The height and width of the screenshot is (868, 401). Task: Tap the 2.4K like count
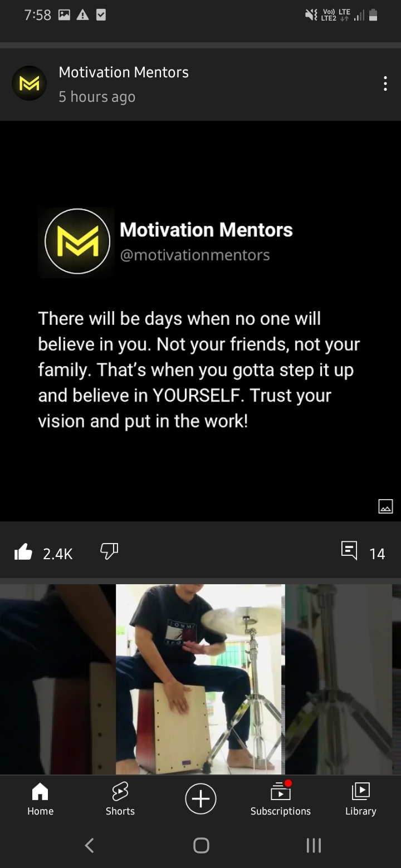pyautogui.click(x=58, y=554)
